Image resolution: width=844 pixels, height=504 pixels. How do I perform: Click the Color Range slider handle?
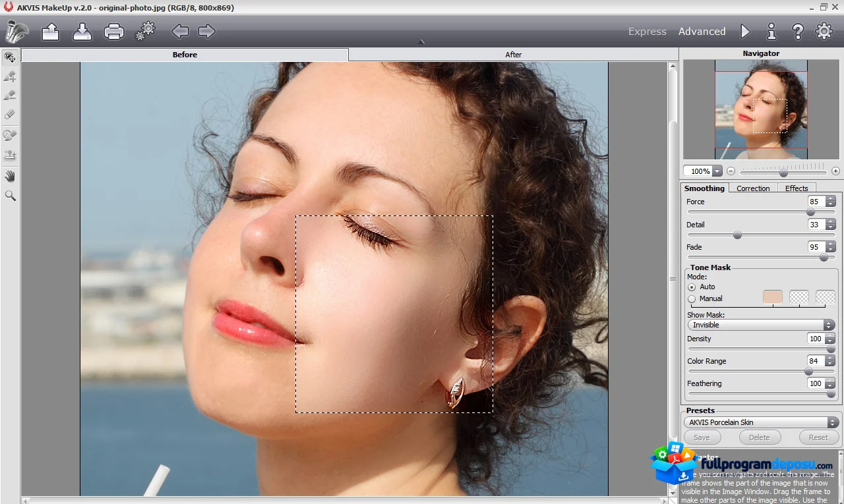click(x=808, y=372)
